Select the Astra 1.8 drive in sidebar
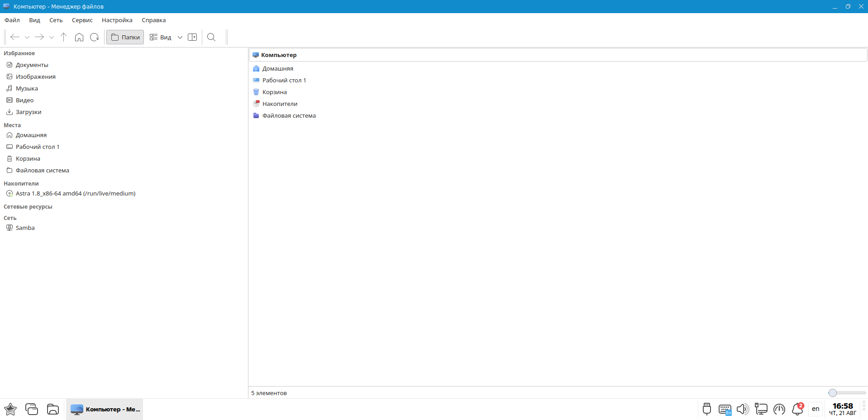This screenshot has width=868, height=420. coord(76,193)
